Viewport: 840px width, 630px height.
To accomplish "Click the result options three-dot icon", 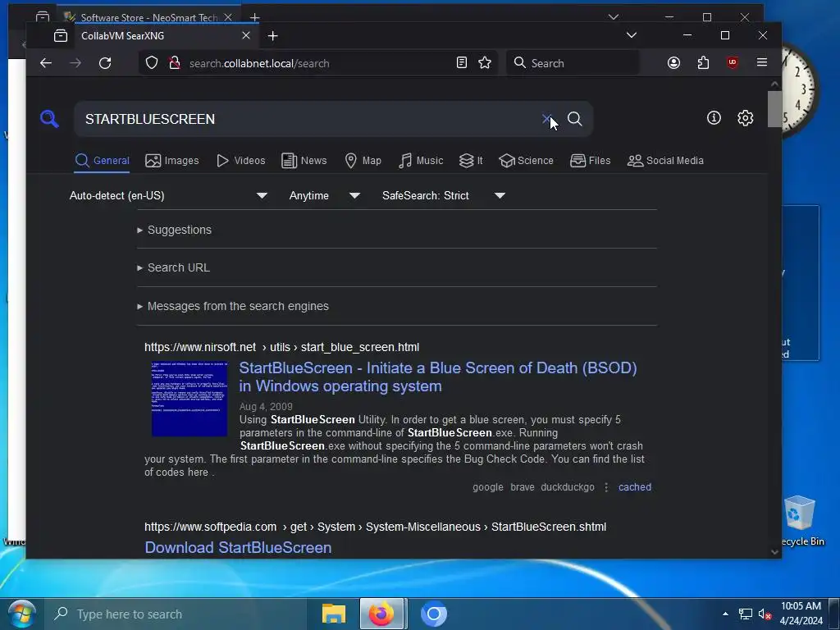I will (x=606, y=487).
